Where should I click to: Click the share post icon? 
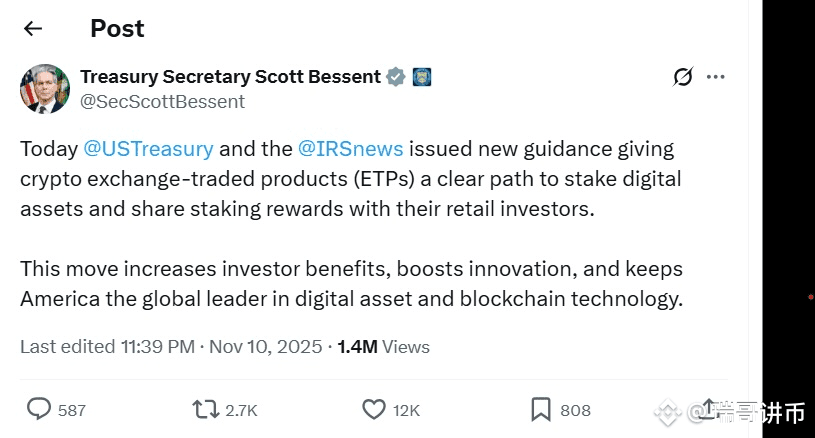(x=708, y=409)
